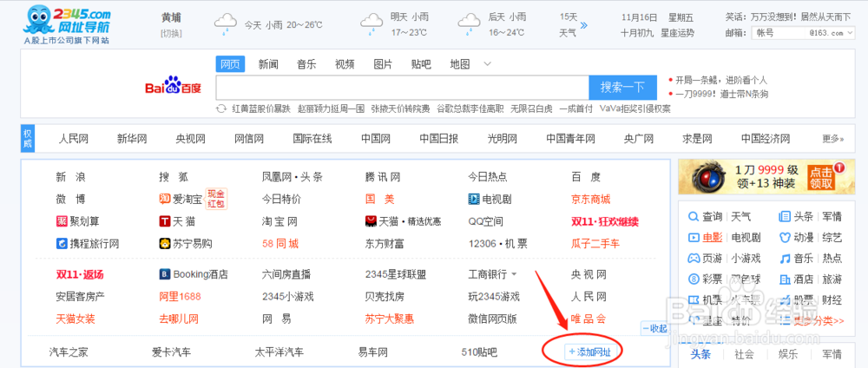Open 更多分类>> in the sidebar
The height and width of the screenshot is (368, 868).
tap(819, 321)
